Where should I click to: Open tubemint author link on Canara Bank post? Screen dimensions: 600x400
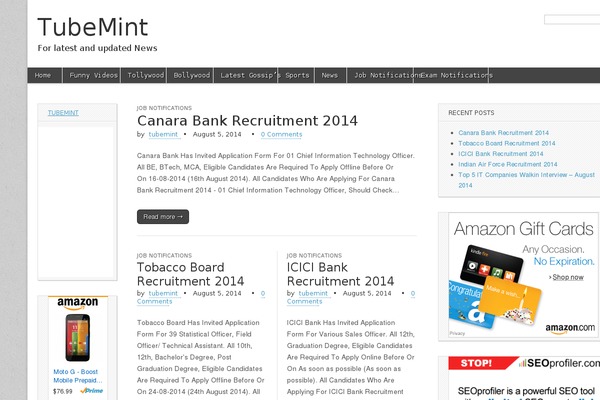click(163, 134)
